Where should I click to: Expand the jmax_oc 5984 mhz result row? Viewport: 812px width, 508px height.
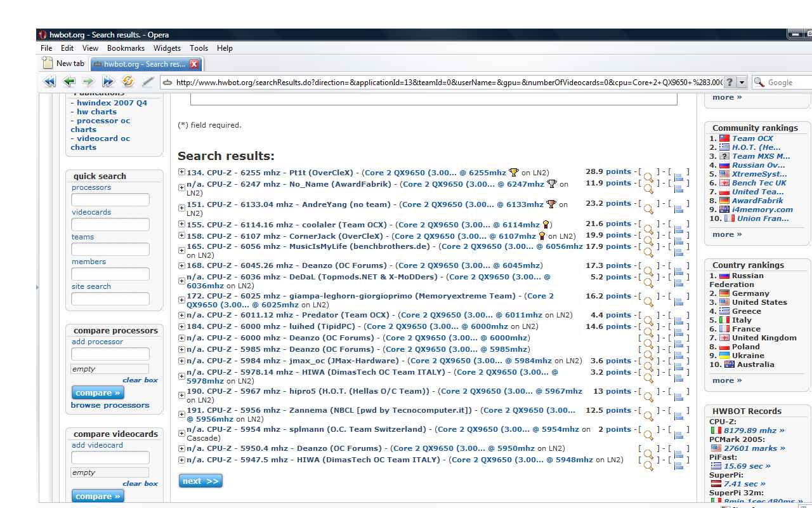coord(181,361)
